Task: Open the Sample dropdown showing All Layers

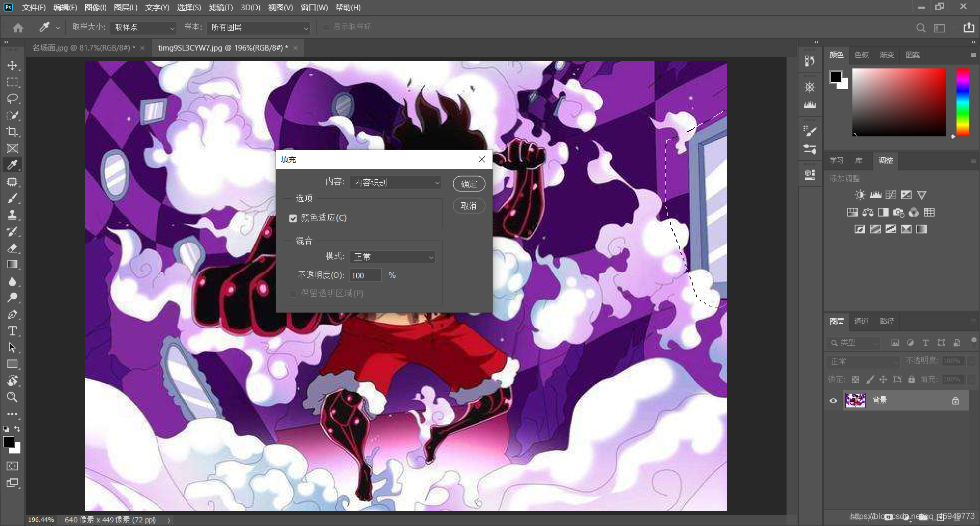Action: [258, 28]
